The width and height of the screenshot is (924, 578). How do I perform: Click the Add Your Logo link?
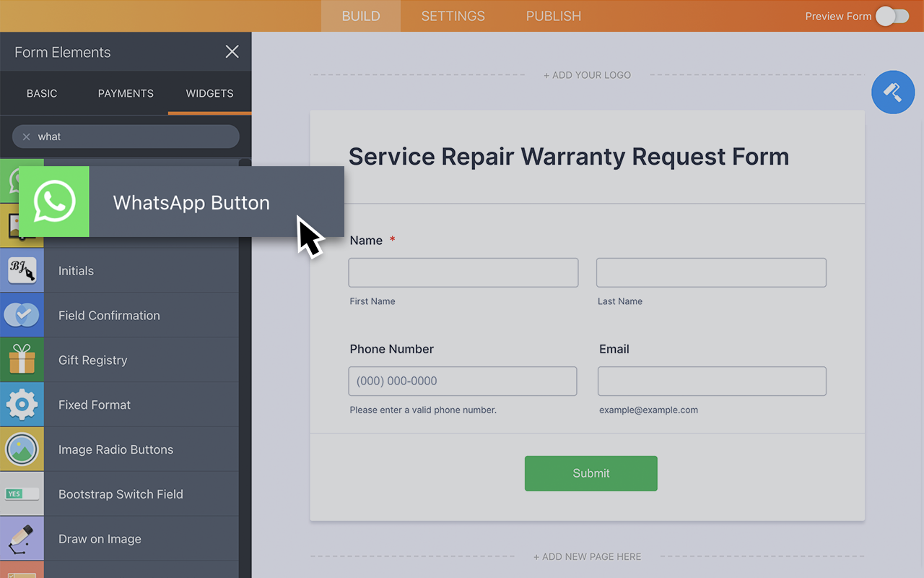[587, 75]
